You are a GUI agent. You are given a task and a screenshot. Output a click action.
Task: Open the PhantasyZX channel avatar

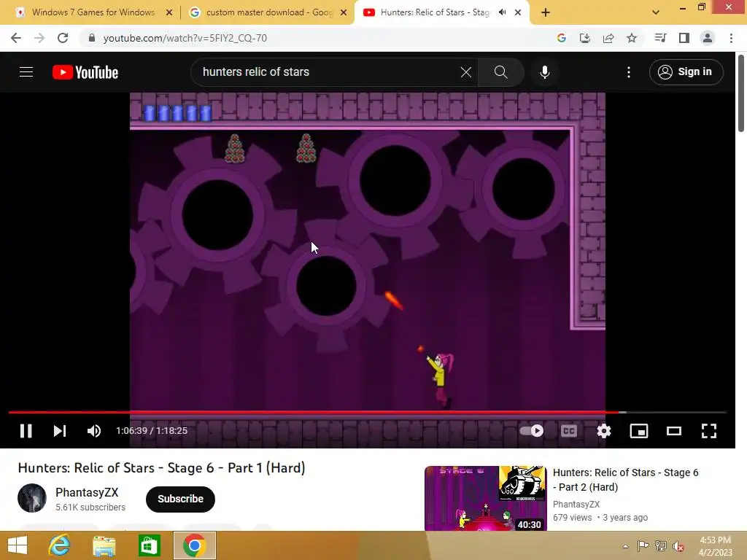pyautogui.click(x=32, y=498)
